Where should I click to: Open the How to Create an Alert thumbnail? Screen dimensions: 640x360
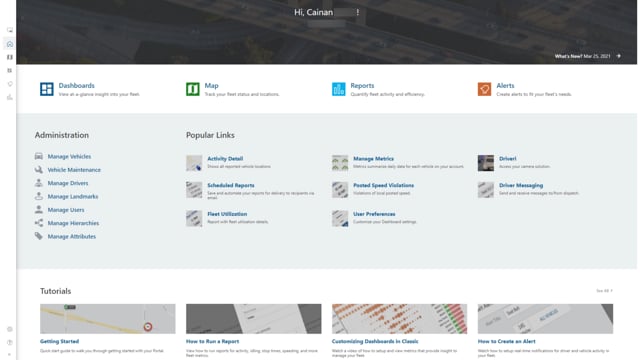[545, 318]
